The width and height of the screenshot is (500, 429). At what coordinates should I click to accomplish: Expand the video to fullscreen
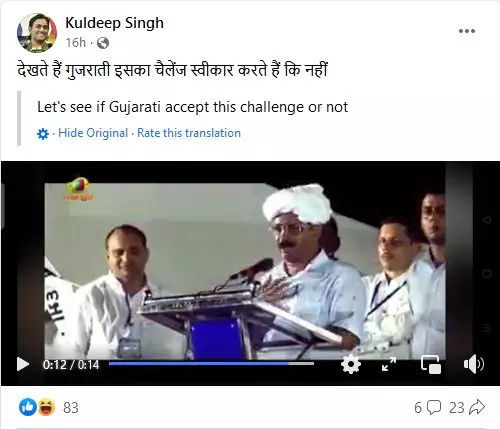click(x=389, y=364)
